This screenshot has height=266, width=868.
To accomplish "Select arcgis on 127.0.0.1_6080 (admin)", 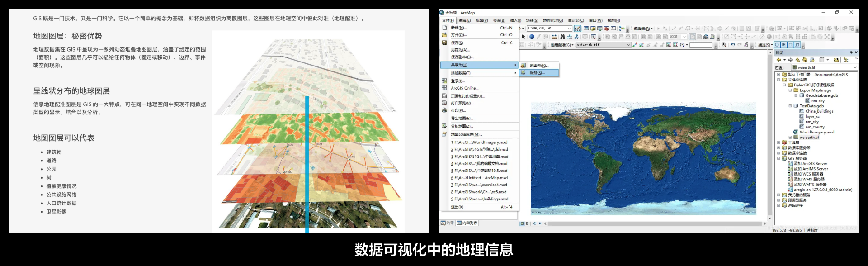I will pos(823,190).
